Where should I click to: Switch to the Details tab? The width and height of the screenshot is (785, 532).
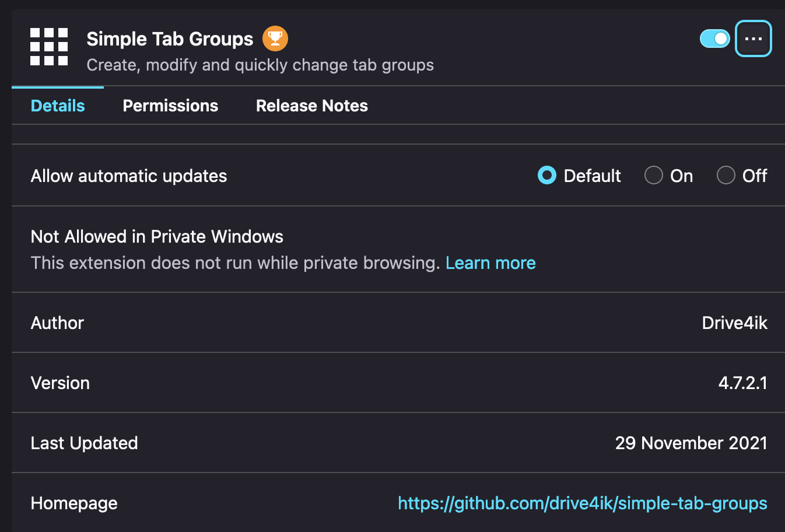[58, 106]
